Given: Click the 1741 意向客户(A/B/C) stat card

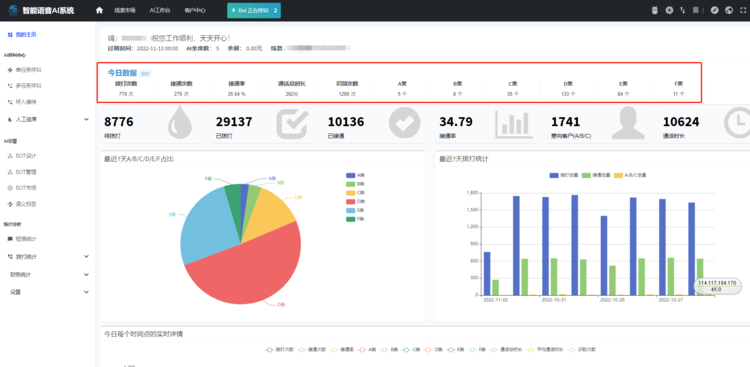Looking at the screenshot, I should click(598, 124).
